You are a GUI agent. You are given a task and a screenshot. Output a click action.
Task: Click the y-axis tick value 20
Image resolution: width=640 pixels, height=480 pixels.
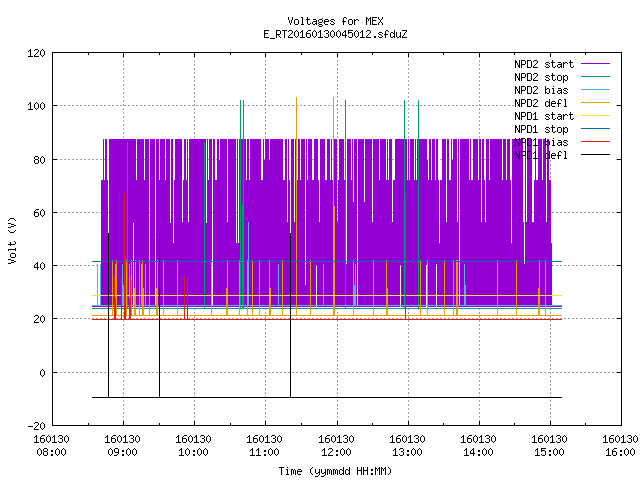coord(39,319)
